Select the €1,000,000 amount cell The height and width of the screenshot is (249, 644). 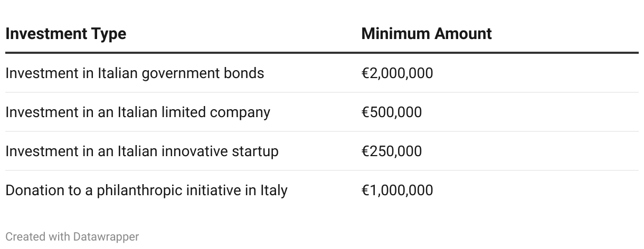pyautogui.click(x=397, y=190)
